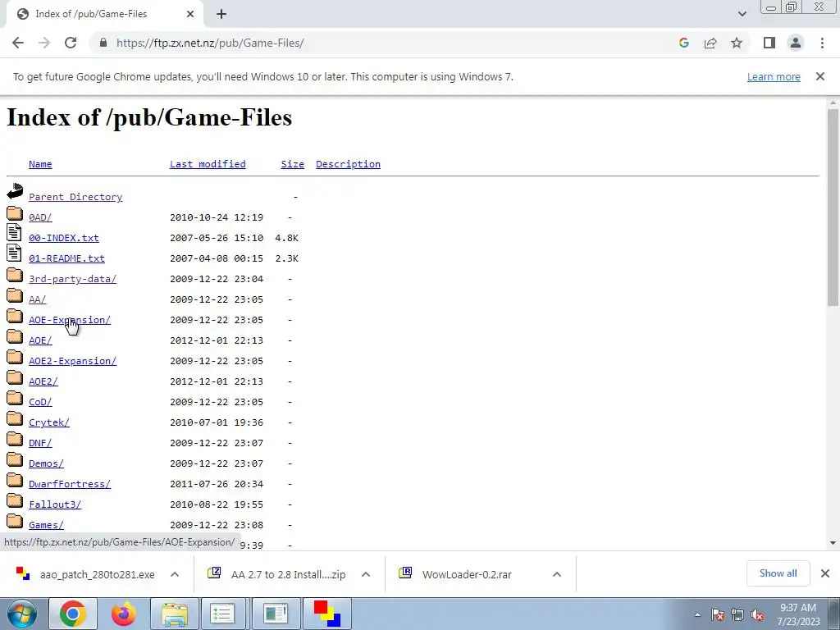Image resolution: width=840 pixels, height=630 pixels.
Task: Click the muted volume tray icon
Action: coord(757,615)
